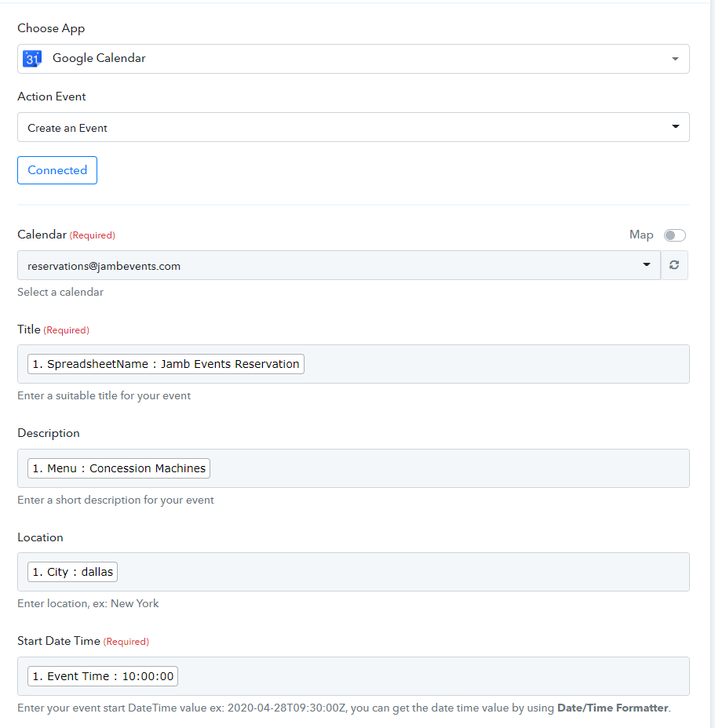This screenshot has height=728, width=715.
Task: Click the Calendar Required label
Action: coord(66,235)
